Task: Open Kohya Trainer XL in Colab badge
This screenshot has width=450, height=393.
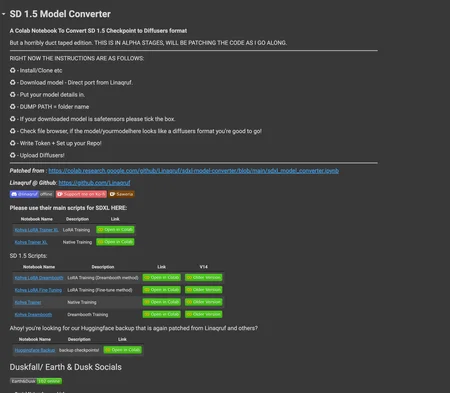Action: [x=115, y=242]
